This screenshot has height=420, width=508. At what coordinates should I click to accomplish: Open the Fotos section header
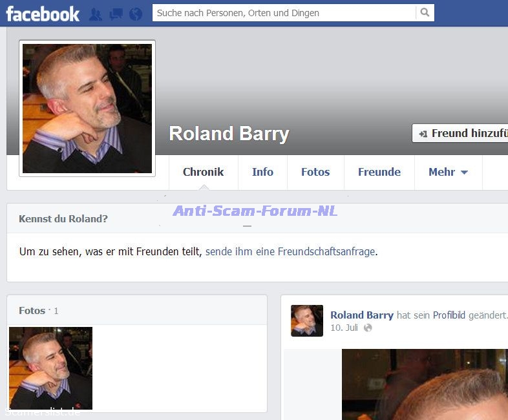[32, 311]
